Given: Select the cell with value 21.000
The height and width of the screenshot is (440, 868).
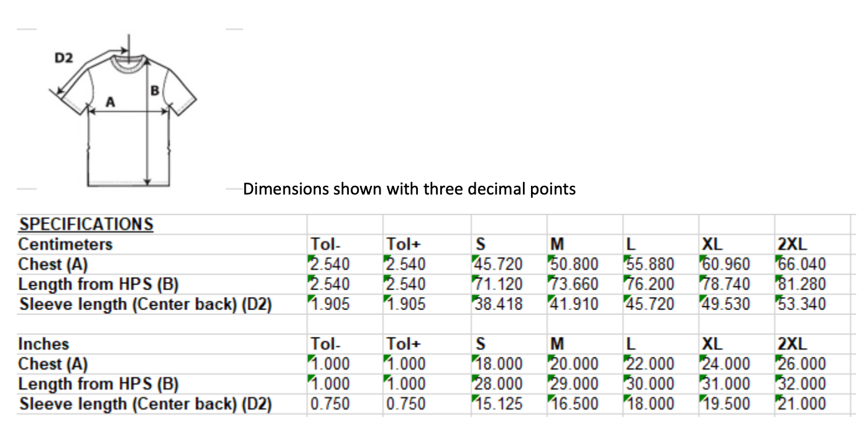Looking at the screenshot, I should (x=802, y=404).
